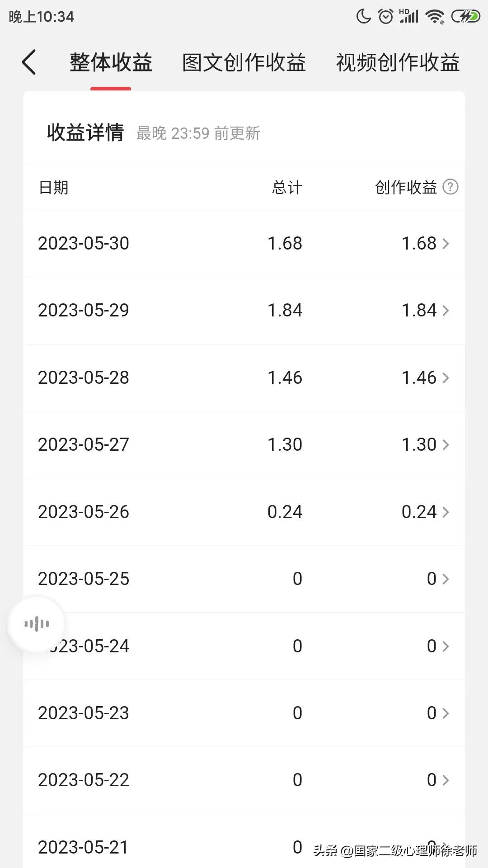The height and width of the screenshot is (868, 488).
Task: Tap the alarm clock status icon
Action: pos(385,17)
